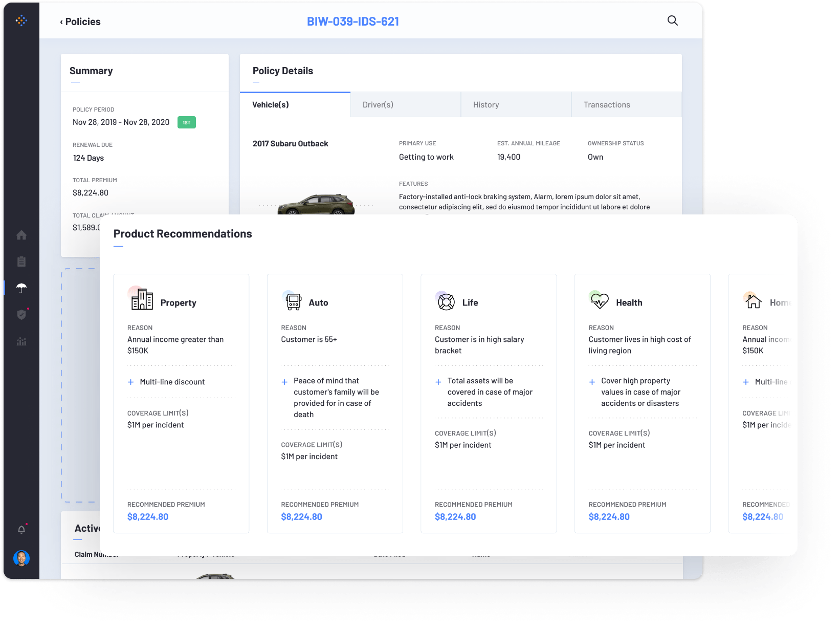Click the Property building icon
840x630 pixels.
click(x=141, y=299)
